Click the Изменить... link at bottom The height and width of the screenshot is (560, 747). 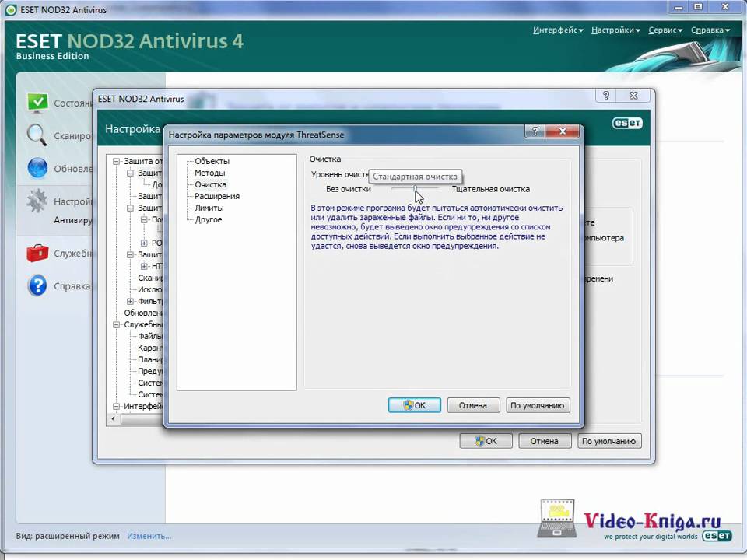[149, 536]
